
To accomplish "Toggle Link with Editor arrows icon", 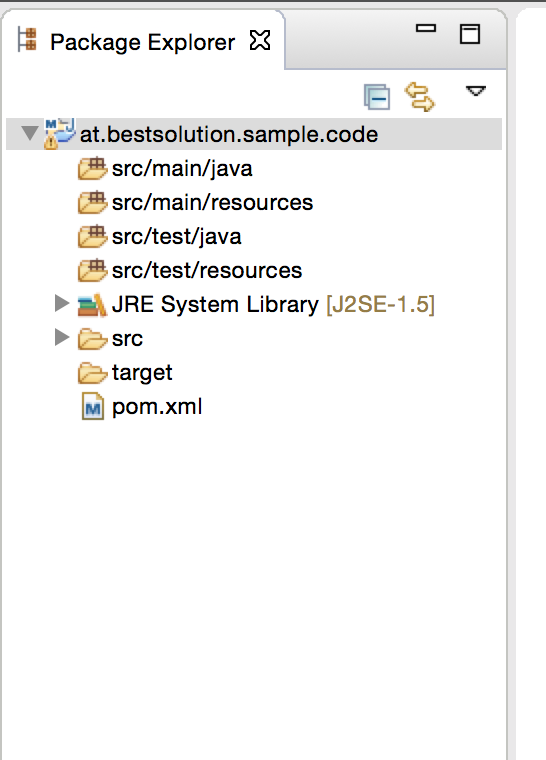I will (x=419, y=97).
